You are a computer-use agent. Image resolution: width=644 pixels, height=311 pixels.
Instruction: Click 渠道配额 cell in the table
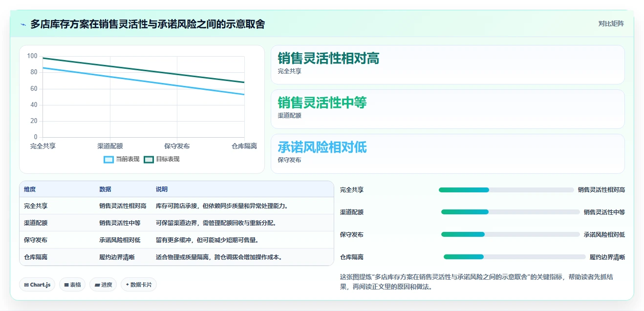[36, 223]
